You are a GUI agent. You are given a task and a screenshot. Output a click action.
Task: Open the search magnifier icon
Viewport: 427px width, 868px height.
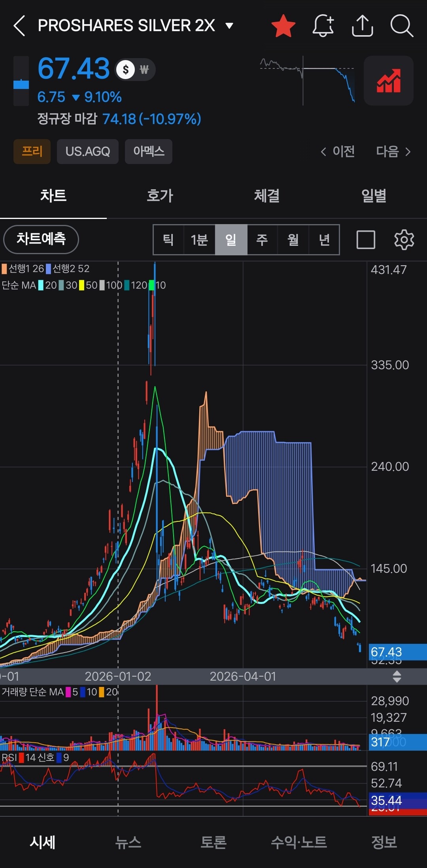click(x=402, y=26)
